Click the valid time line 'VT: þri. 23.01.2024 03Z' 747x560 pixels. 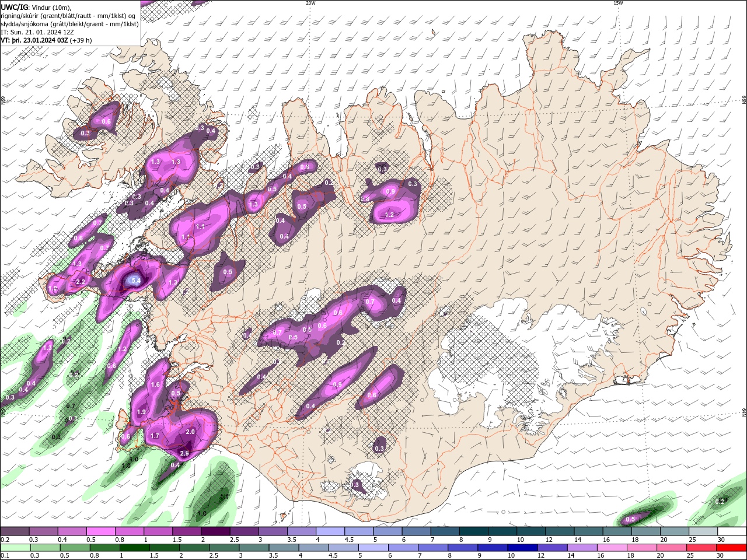(34, 40)
